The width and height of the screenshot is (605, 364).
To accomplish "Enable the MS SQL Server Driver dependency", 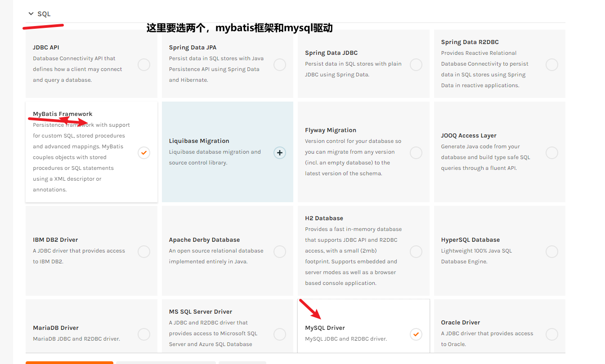I will click(x=280, y=334).
